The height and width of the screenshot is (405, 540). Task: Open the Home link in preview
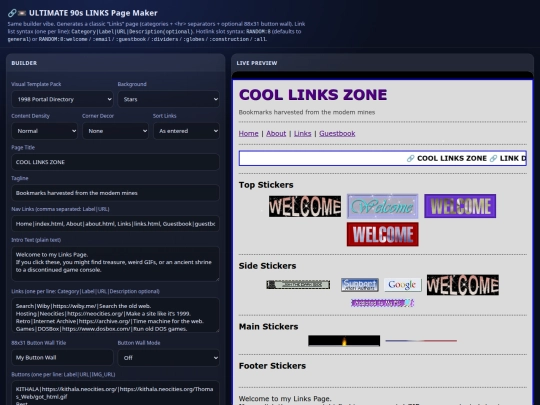tap(248, 133)
